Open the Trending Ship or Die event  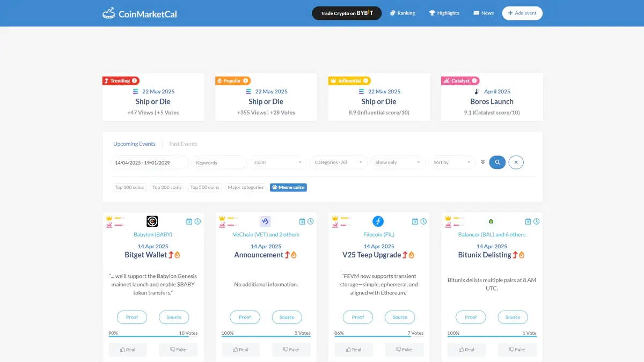pos(153,101)
